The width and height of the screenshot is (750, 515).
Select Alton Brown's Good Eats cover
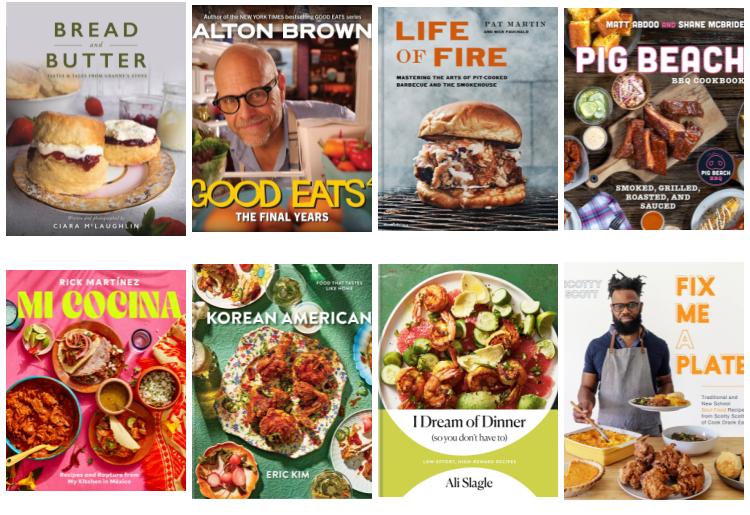(282, 118)
